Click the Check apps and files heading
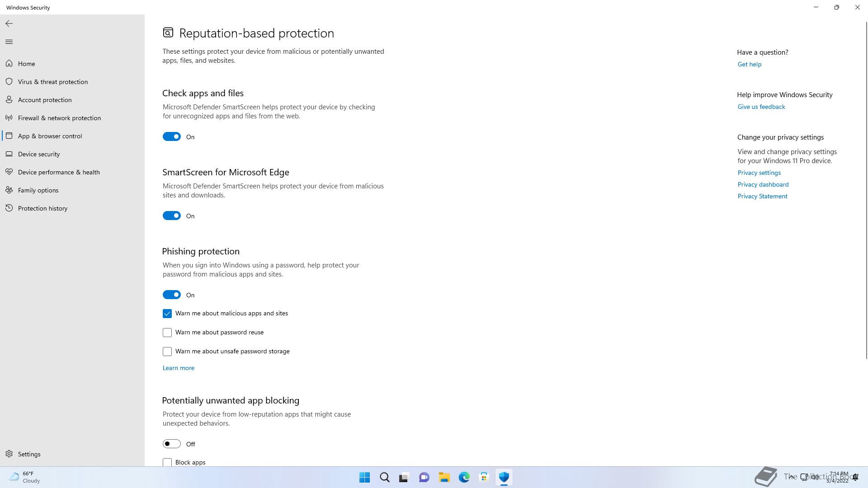 pos(203,93)
